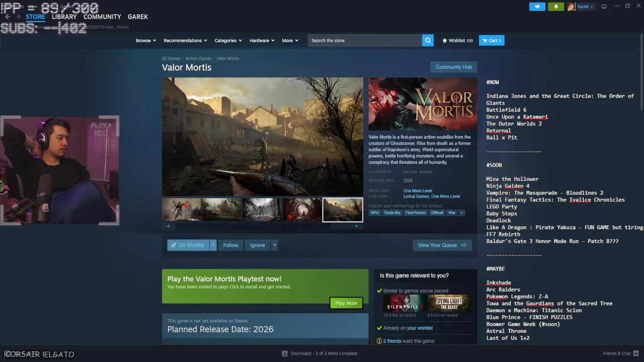
Task: Switch to the LIBRARY tab
Action: click(x=64, y=17)
